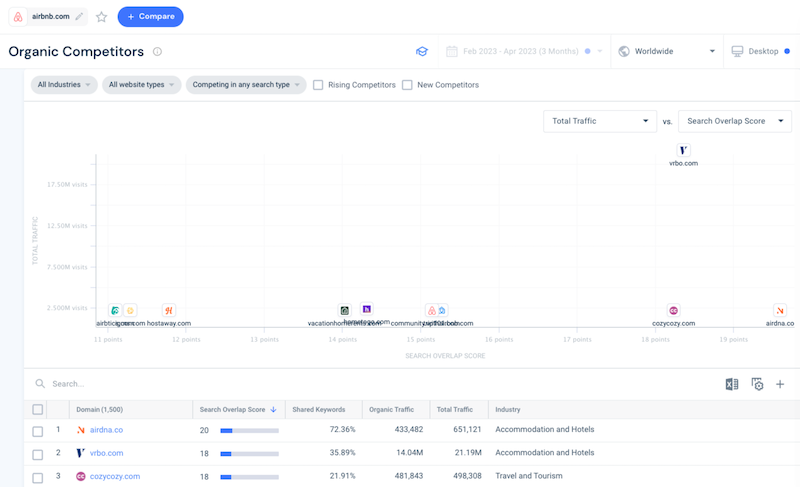Click the cozycozy.com overlap score bar
Screen dimensions: 800x487
[x=249, y=477]
